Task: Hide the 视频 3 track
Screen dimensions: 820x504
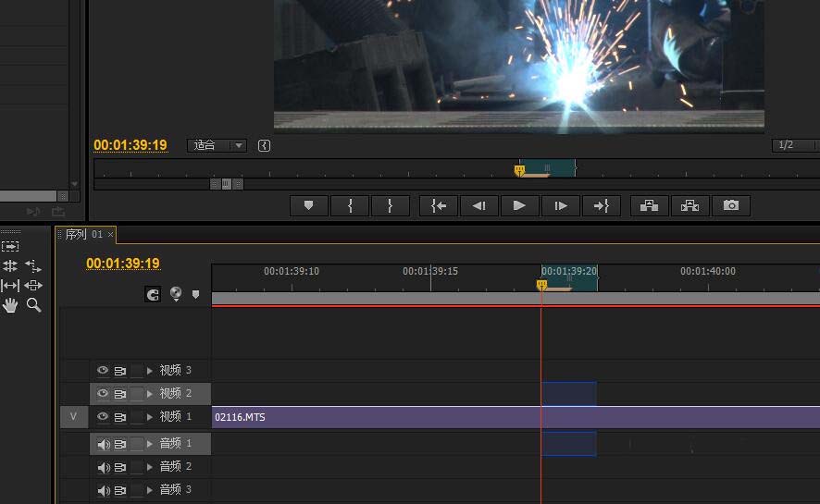Action: [x=103, y=370]
